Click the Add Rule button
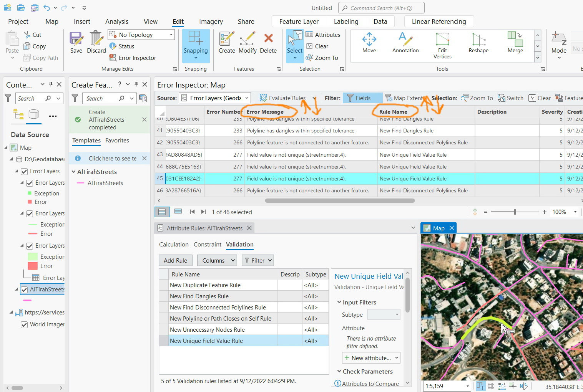Viewport: 583px width, 392px height. click(175, 260)
